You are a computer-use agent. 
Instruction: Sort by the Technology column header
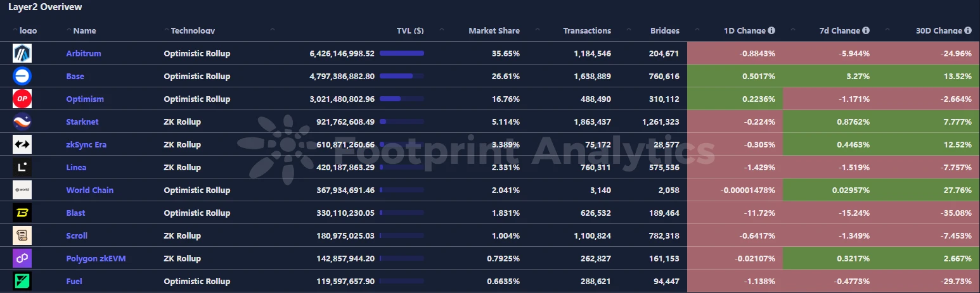coord(193,30)
